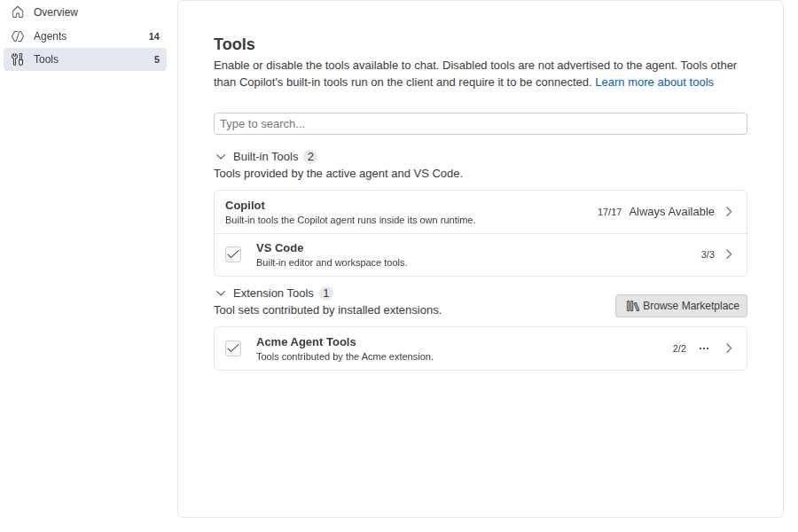Click the Built-in Tools heading label

pos(266,157)
